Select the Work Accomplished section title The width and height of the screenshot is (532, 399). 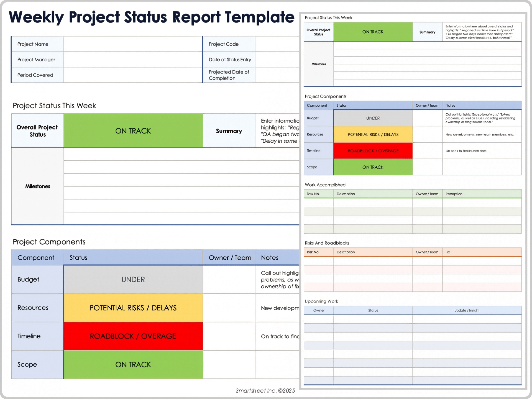[325, 185]
